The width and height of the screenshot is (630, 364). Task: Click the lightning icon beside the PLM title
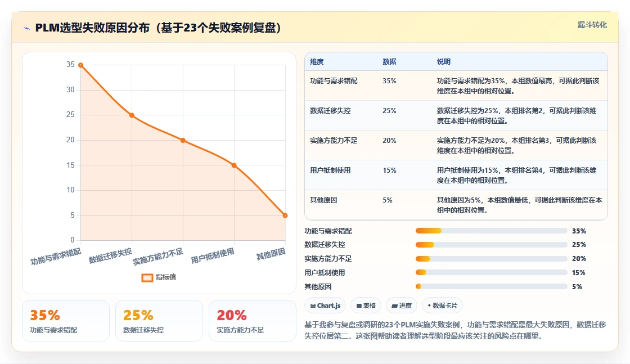click(x=26, y=28)
